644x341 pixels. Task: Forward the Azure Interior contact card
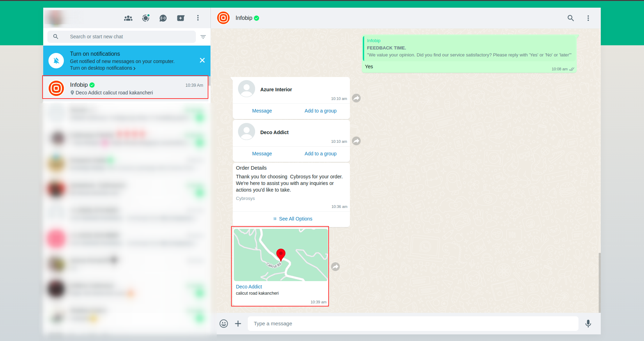(x=356, y=98)
